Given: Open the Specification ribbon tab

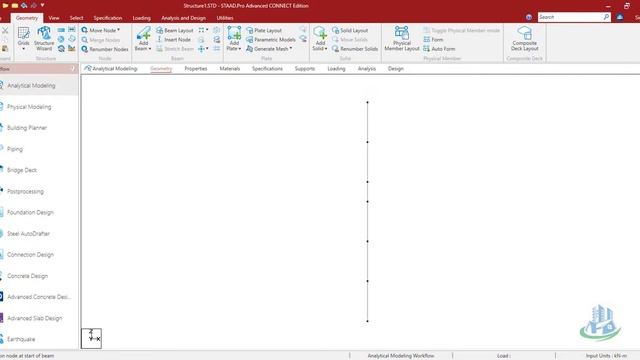Looking at the screenshot, I should click(108, 18).
